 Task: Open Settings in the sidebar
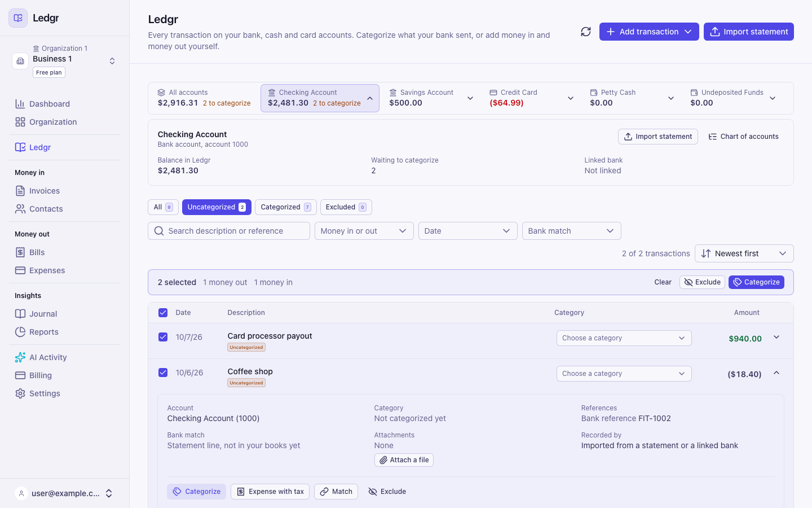64,393
